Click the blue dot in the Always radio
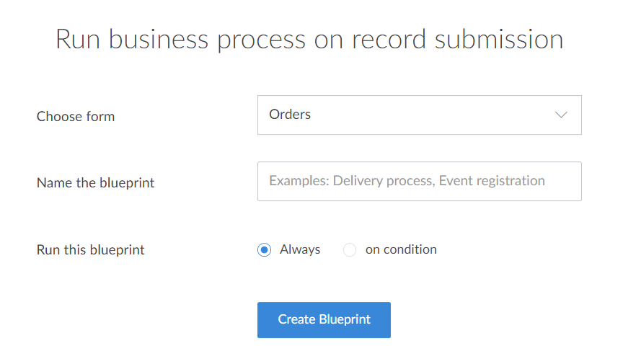The height and width of the screenshot is (364, 623). click(x=265, y=250)
